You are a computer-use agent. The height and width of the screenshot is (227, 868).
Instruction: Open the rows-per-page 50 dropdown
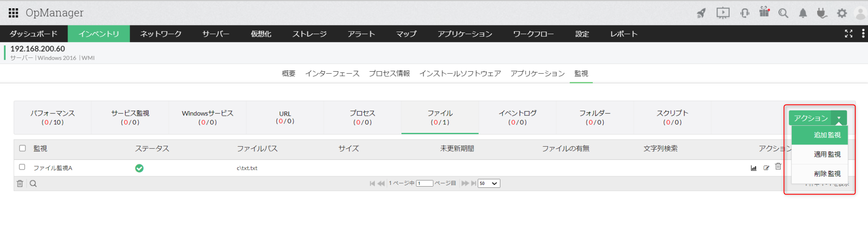[x=489, y=183]
